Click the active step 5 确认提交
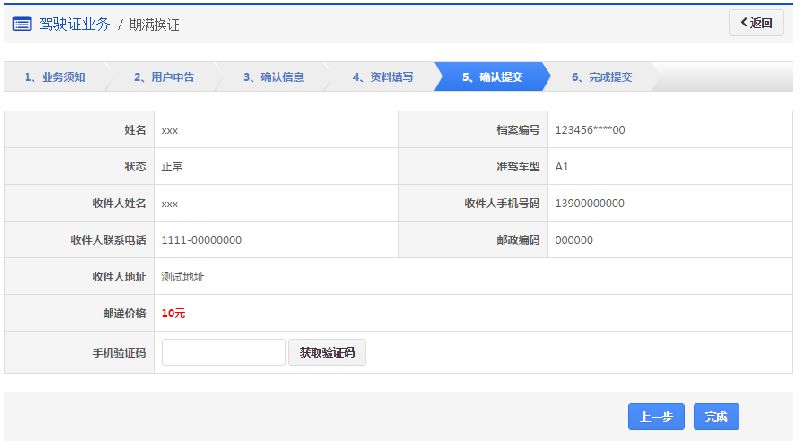Viewport: 800px width, 444px height. pyautogui.click(x=492, y=77)
